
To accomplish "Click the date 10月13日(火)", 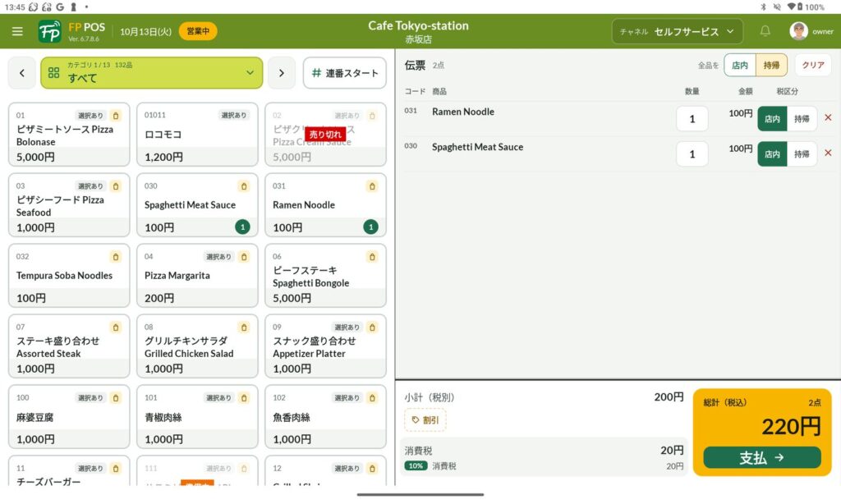I will pyautogui.click(x=146, y=32).
